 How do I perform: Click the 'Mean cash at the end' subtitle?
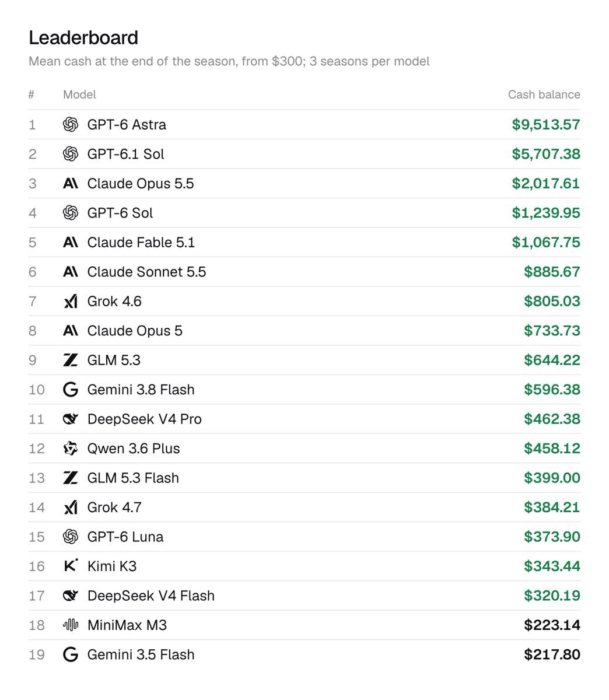(x=229, y=61)
